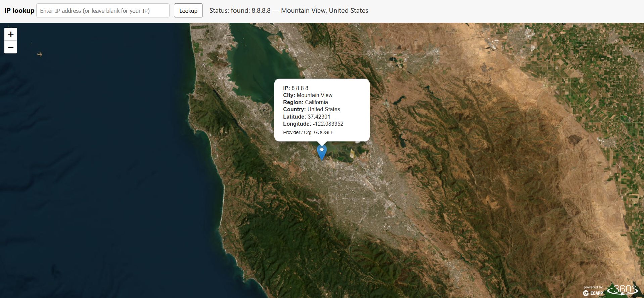
Task: Click Provider / Org: GOOGLE text
Action: coord(308,132)
